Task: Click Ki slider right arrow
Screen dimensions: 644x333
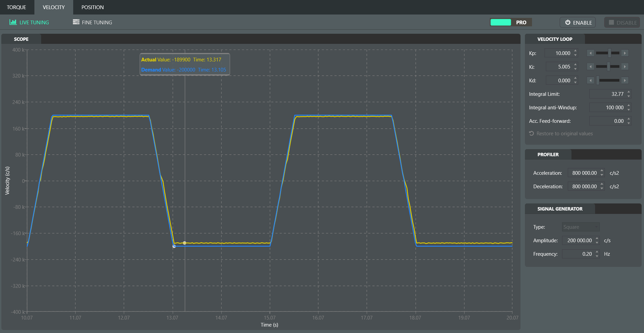Action: 625,67
